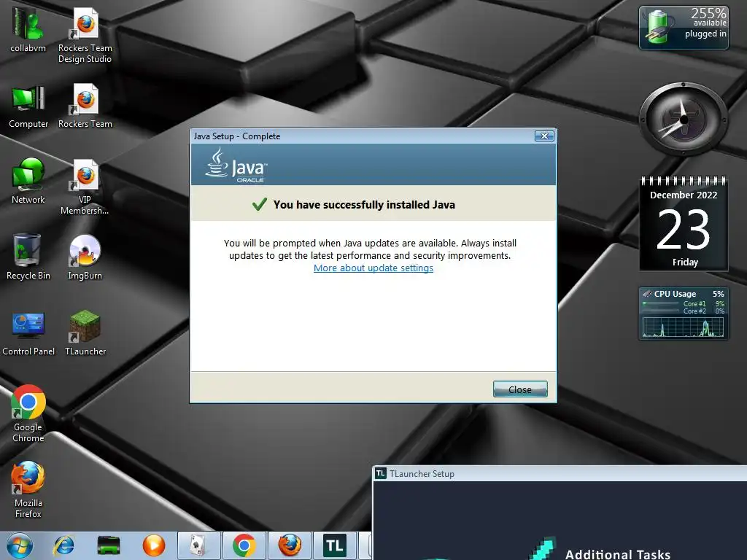
Task: Open the collabvm desktop icon
Action: [28, 29]
